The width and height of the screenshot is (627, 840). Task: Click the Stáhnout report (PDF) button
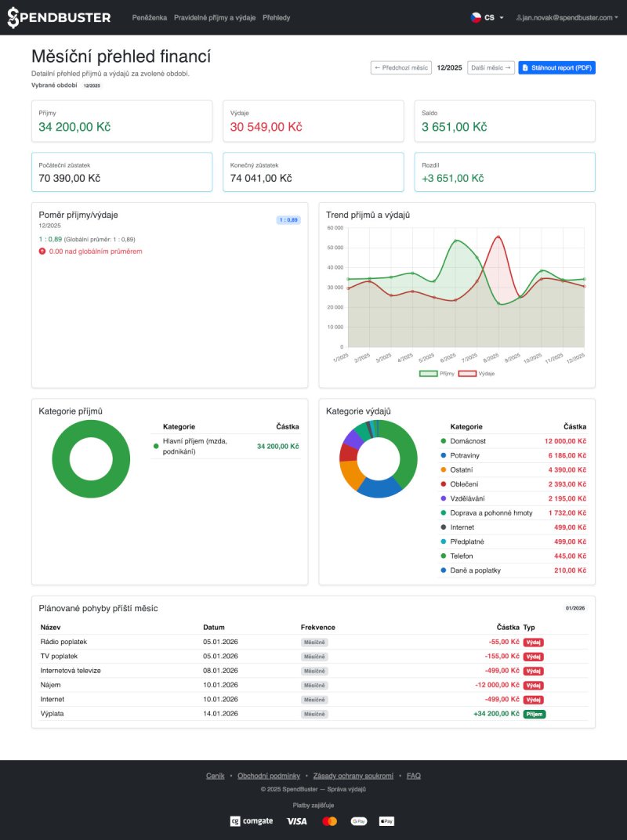point(556,67)
